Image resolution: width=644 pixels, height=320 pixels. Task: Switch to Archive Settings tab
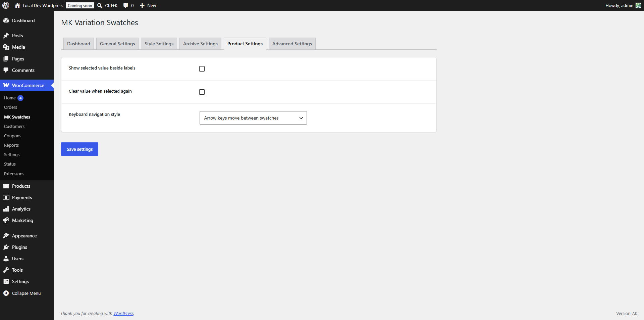coord(200,44)
